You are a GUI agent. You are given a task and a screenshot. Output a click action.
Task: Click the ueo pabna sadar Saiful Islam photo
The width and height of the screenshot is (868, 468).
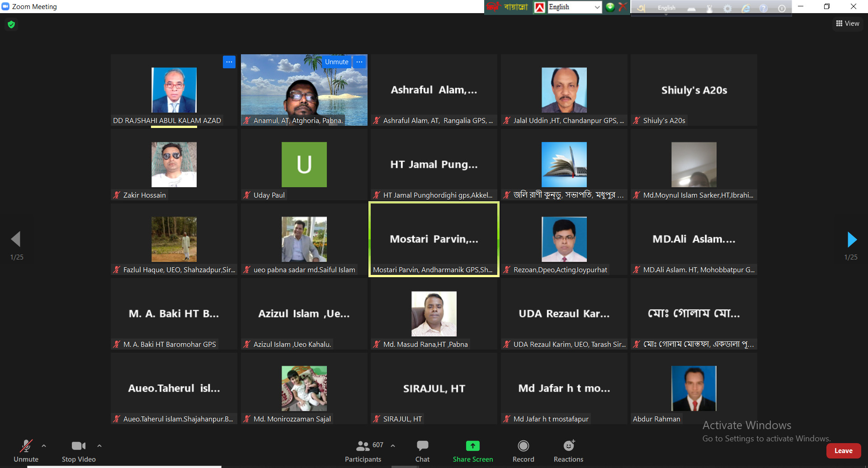click(304, 239)
